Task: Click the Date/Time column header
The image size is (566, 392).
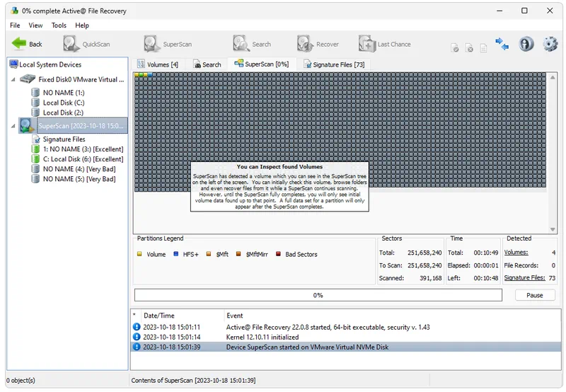Action: (158, 316)
